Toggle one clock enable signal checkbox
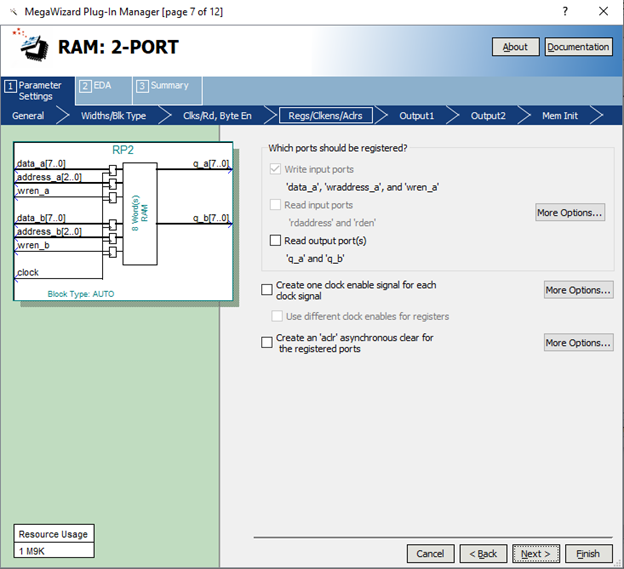Viewport: 624px width, 569px height. 267,290
